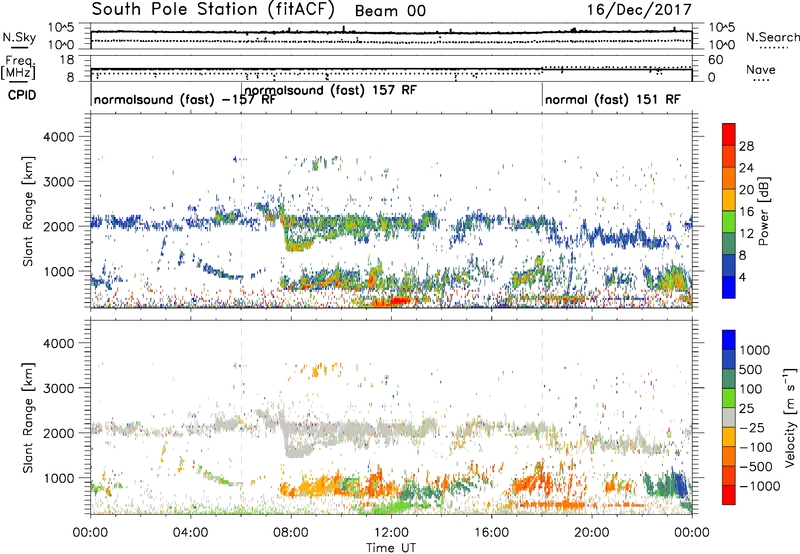This screenshot has height=554, width=800.
Task: Click the 'N.Sky' axis label
Action: (19, 37)
